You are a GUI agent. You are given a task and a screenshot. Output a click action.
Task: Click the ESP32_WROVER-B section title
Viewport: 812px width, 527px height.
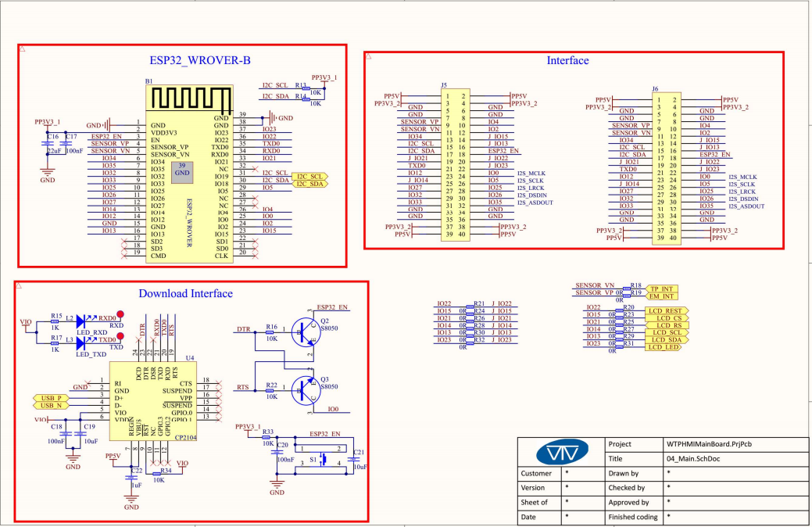click(200, 60)
